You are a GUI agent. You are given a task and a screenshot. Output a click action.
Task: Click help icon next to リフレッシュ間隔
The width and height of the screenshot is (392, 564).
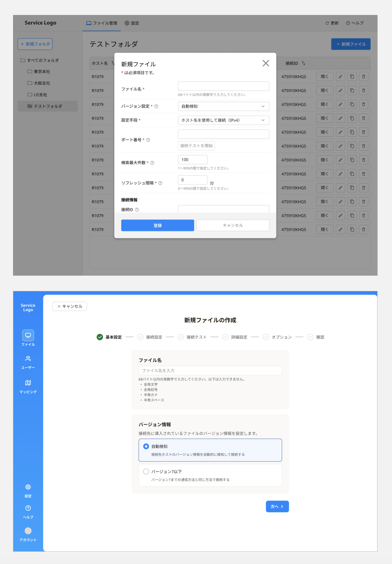click(160, 183)
